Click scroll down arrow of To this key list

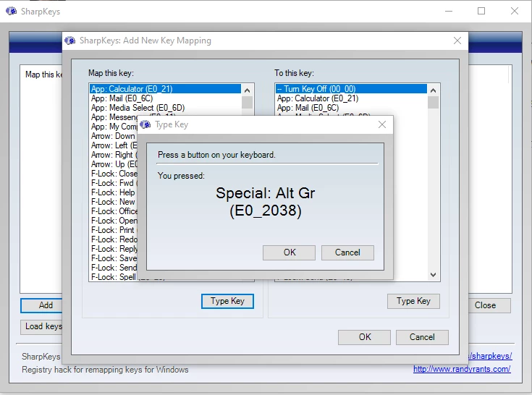[433, 275]
